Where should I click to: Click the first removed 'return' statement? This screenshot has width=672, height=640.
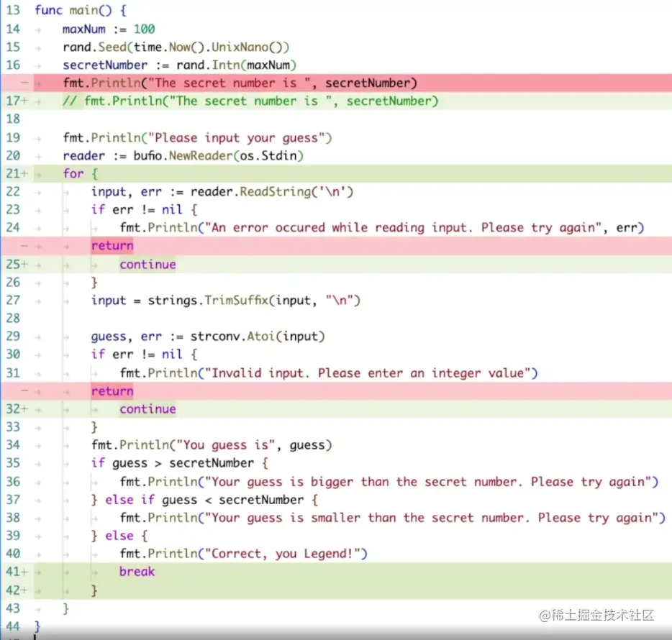click(112, 246)
